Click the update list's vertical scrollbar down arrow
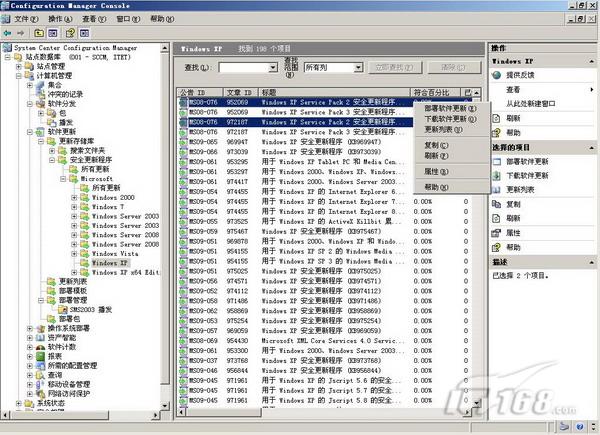The width and height of the screenshot is (600, 435). tap(476, 403)
